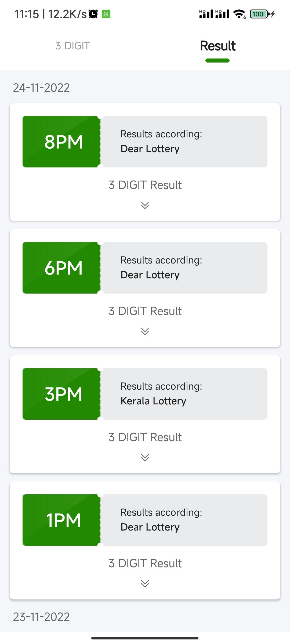Expand the 6PM result chevron
The width and height of the screenshot is (290, 644).
point(145,331)
